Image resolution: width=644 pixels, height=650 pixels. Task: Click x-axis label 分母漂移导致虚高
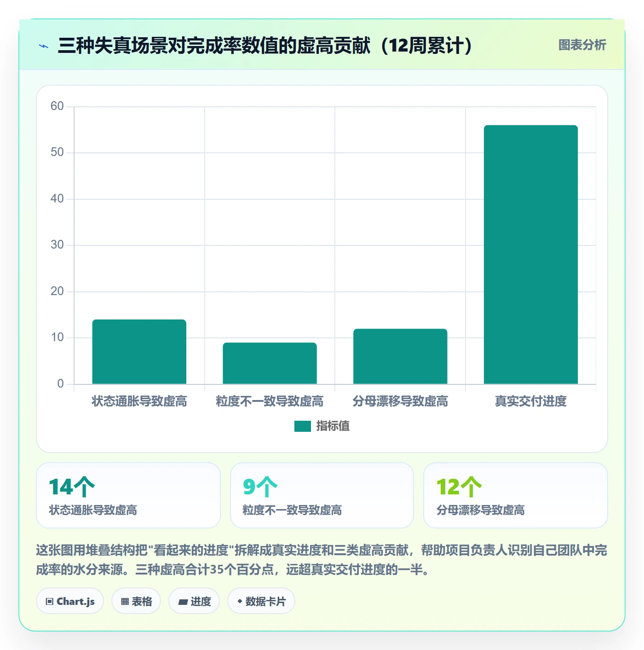coord(400,401)
